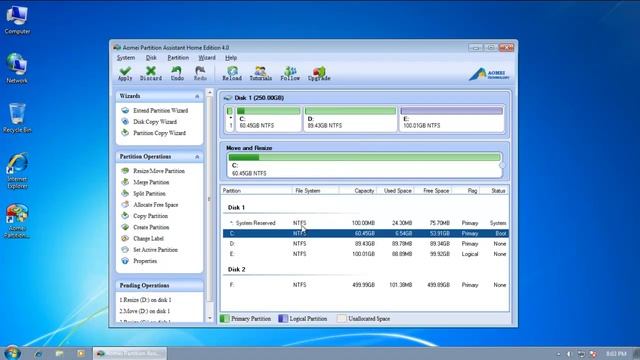The height and width of the screenshot is (360, 640).
Task: Select the D: partition row in list
Action: coord(365,244)
